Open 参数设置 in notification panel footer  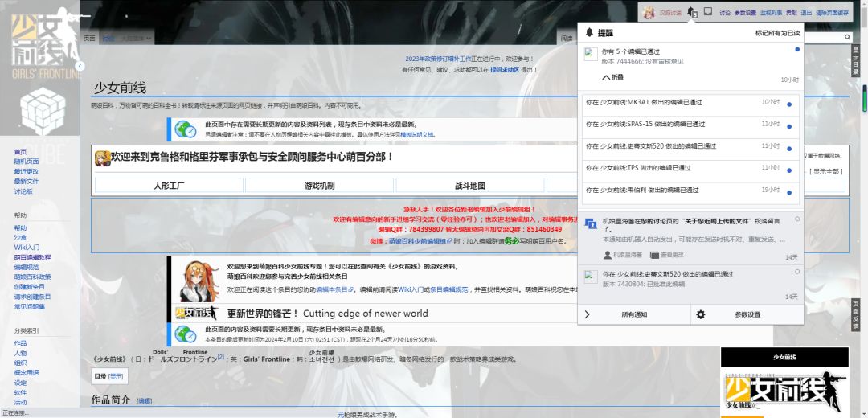[747, 314]
